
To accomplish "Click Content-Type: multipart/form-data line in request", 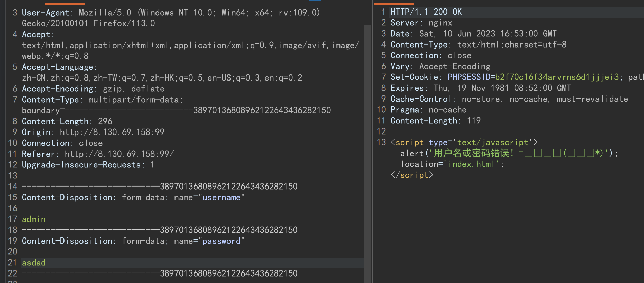I will [103, 100].
